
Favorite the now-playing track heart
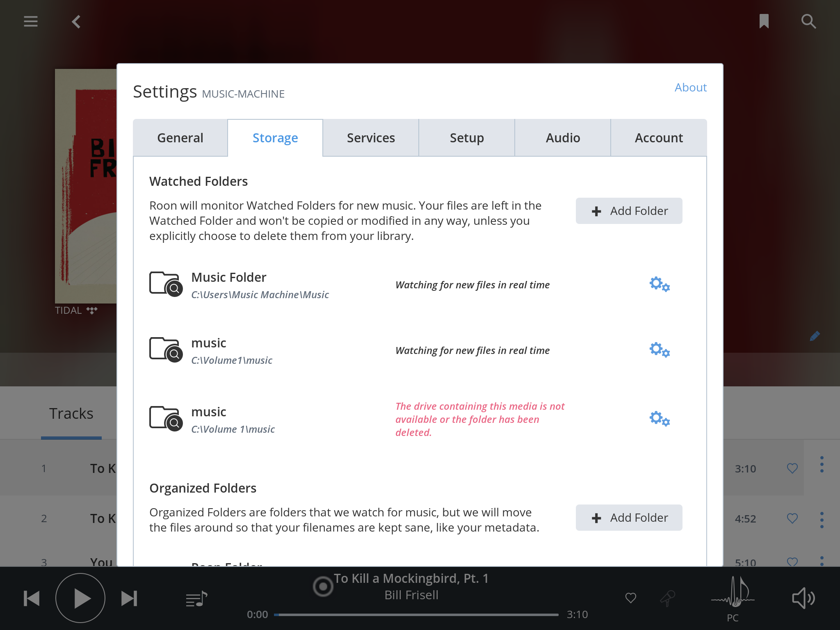tap(631, 598)
